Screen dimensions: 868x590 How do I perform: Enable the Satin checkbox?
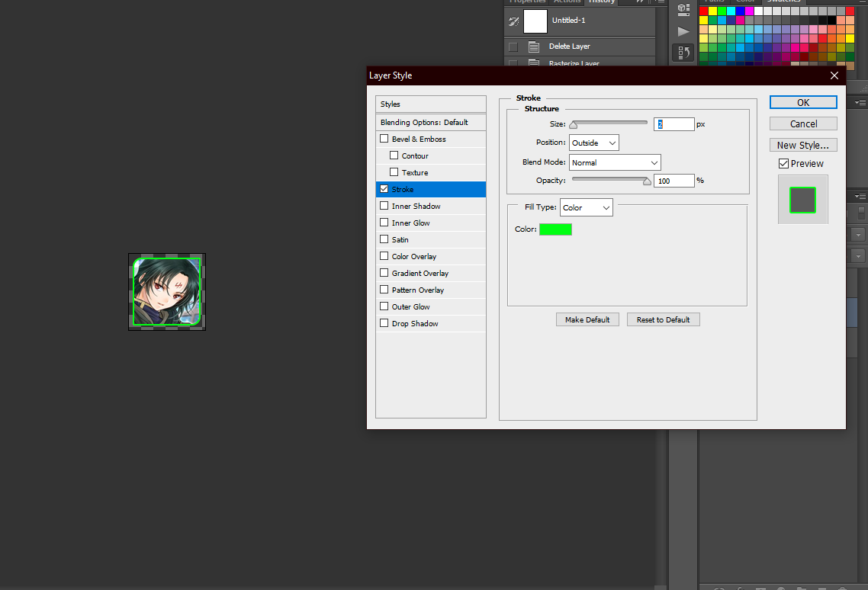[384, 239]
